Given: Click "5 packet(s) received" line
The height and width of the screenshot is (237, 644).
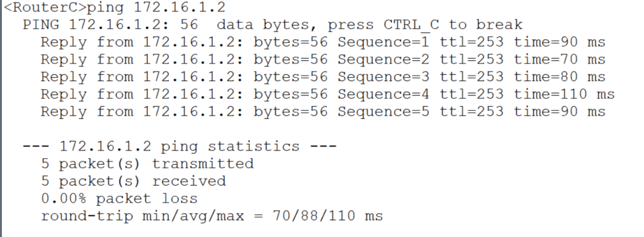Looking at the screenshot, I should [134, 181].
